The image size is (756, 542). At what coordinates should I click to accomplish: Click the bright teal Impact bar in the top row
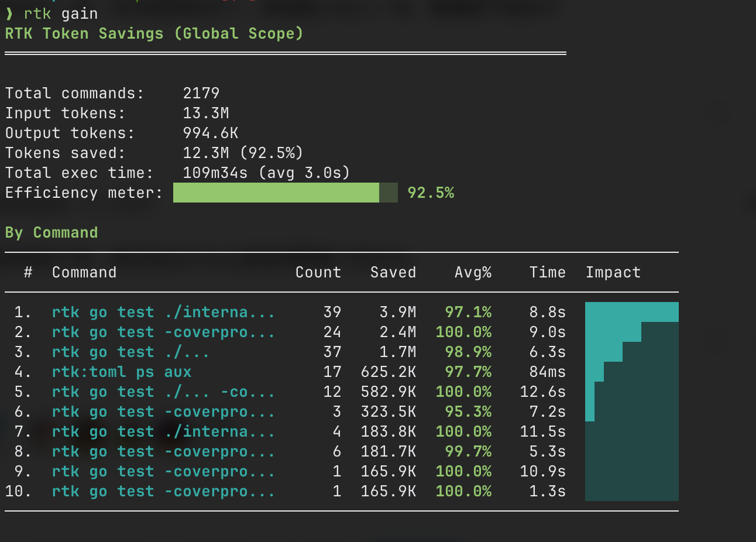(632, 312)
